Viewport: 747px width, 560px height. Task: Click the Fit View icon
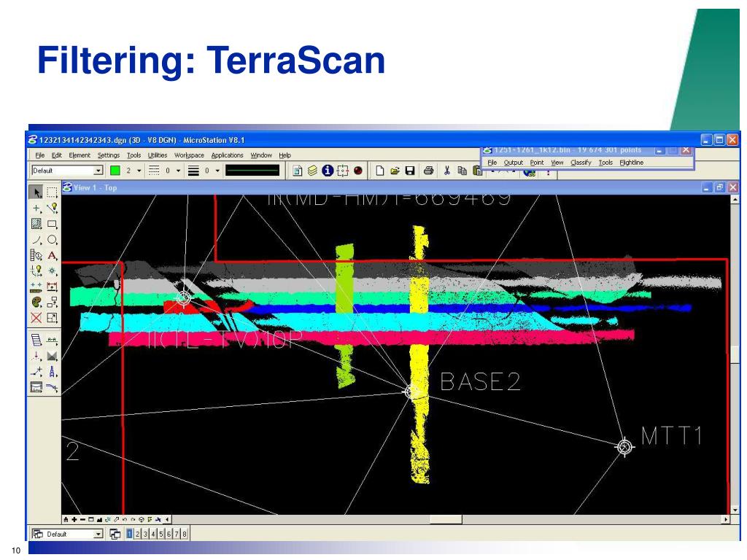(x=99, y=519)
